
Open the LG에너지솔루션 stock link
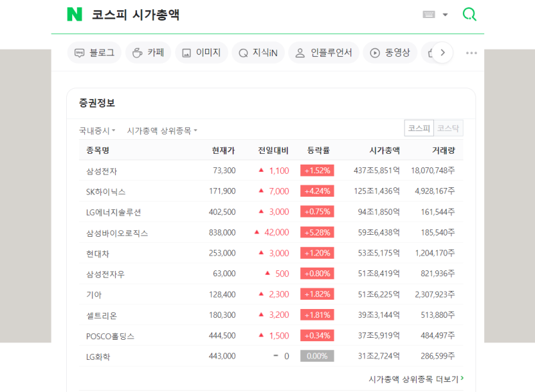click(114, 212)
